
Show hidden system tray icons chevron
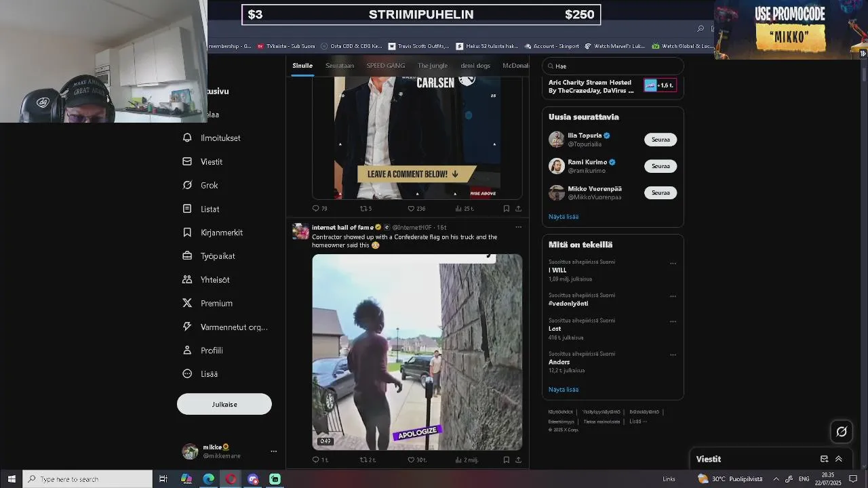[776, 479]
